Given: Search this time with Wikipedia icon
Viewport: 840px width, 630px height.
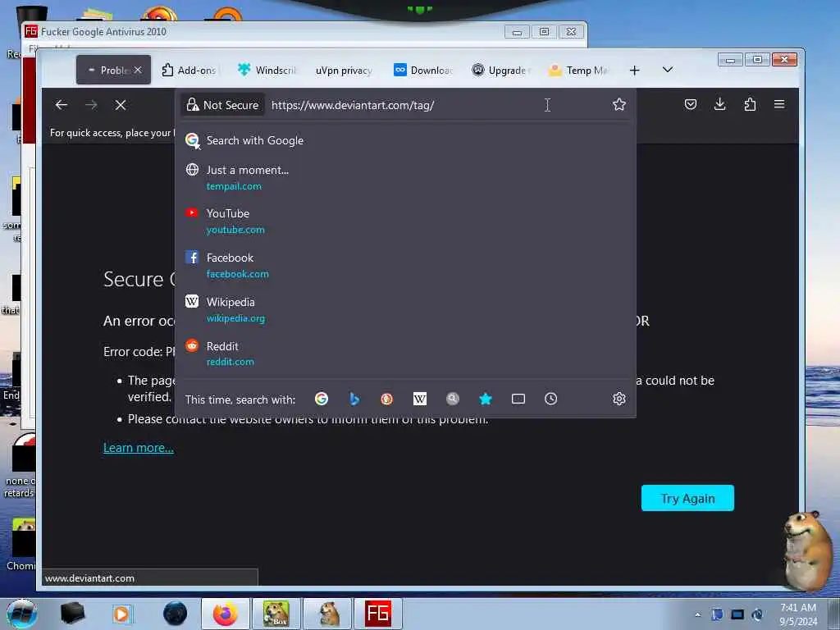Looking at the screenshot, I should click(420, 399).
